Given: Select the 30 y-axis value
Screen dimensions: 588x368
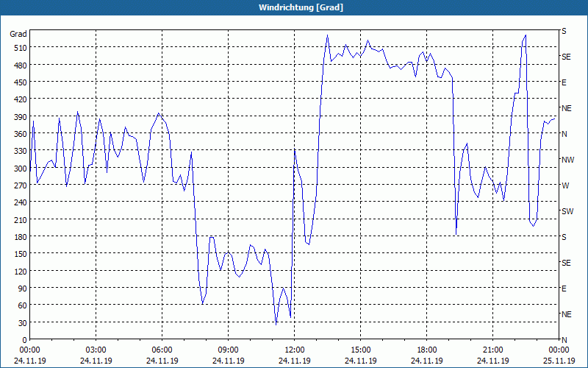Looking at the screenshot, I should pos(23,323).
